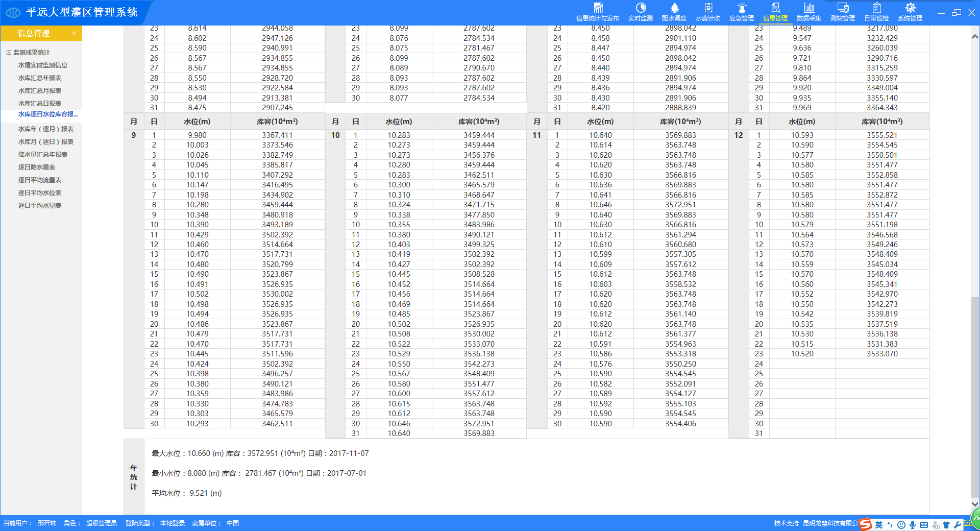Click 平均水位 9.521 statistics line
The width and height of the screenshot is (980, 531).
[x=187, y=493]
